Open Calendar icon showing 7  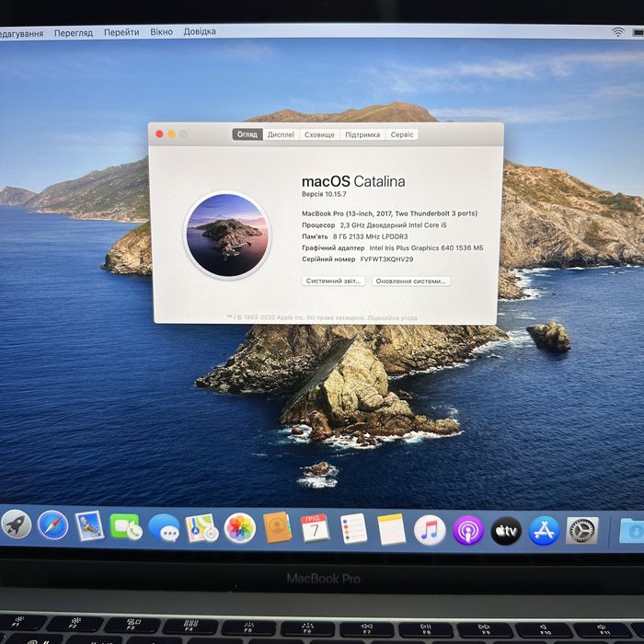pos(315,529)
